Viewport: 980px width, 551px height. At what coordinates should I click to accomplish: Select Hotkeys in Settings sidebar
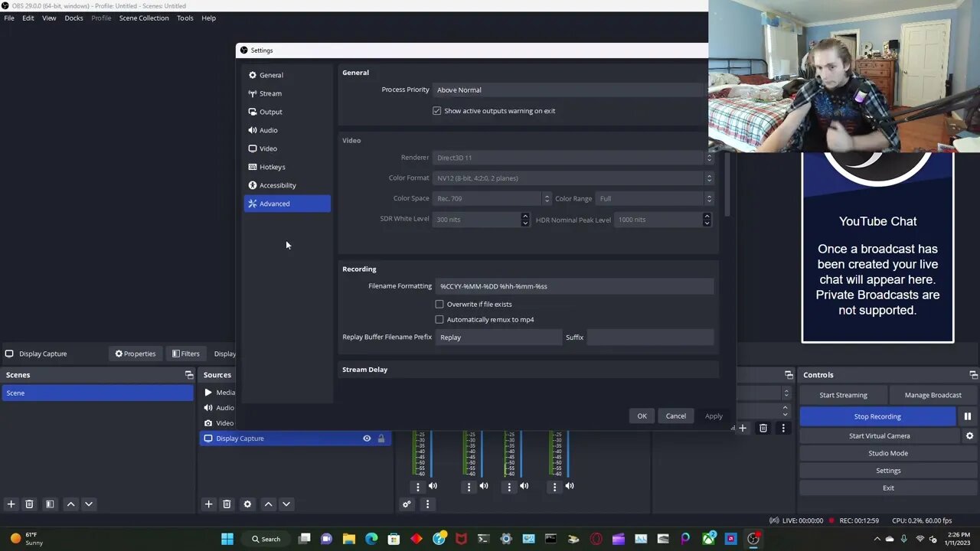[287, 167]
